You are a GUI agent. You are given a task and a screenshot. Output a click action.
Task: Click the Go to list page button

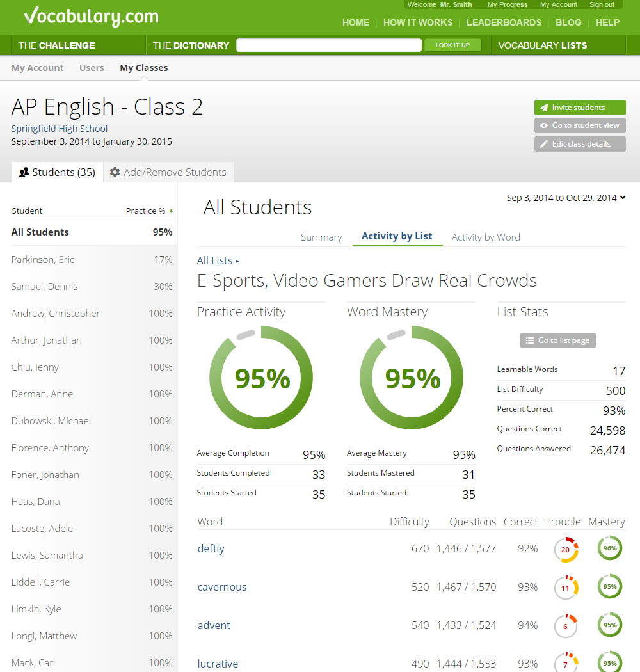click(x=557, y=340)
